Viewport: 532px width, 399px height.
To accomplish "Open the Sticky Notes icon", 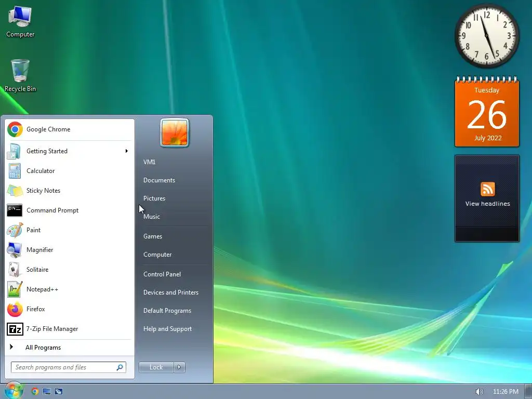I will coord(15,191).
